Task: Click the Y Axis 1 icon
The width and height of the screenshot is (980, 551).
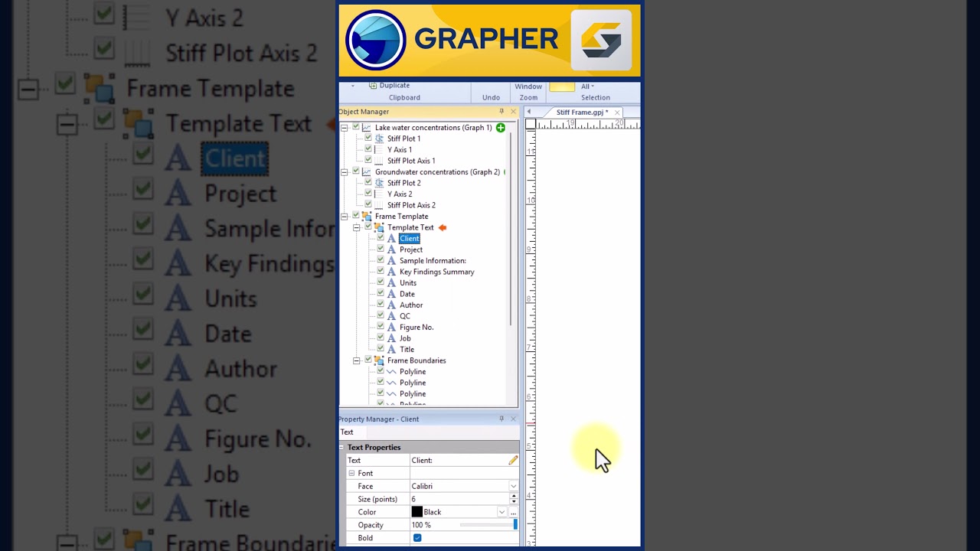Action: [x=380, y=150]
